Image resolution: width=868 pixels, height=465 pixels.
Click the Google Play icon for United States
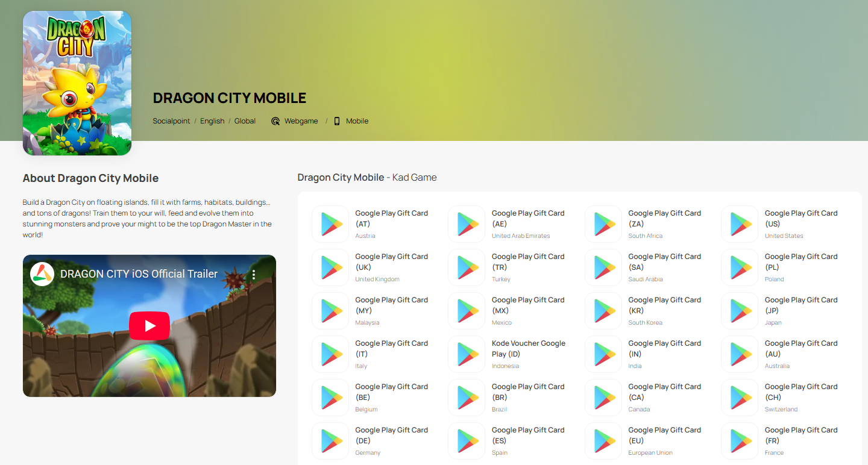point(740,224)
